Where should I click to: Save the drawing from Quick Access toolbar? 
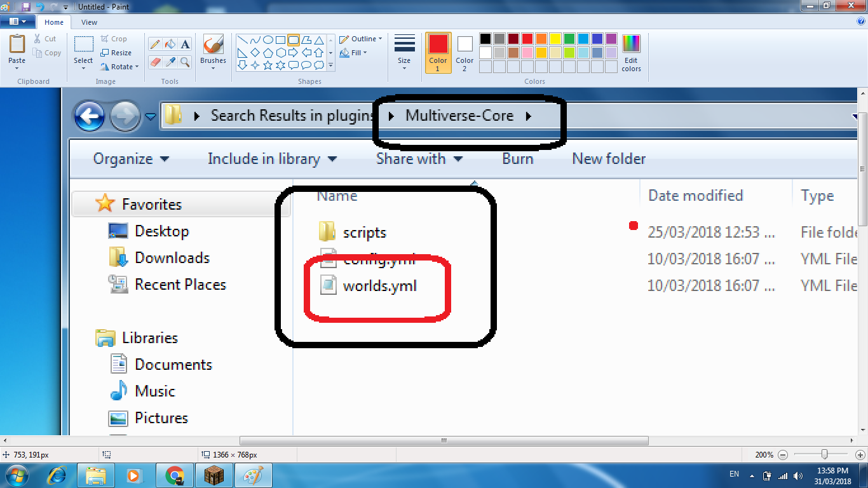(x=26, y=6)
